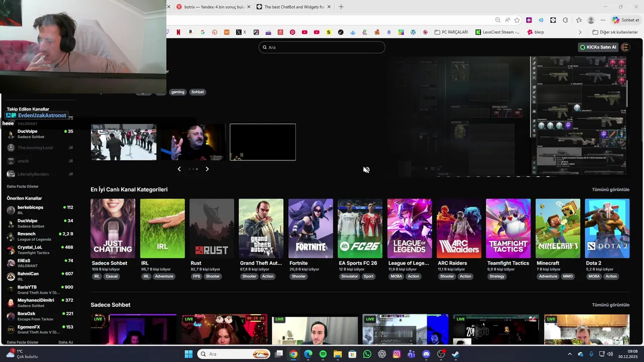Select the gaming tag on featured stream
This screenshot has width=644, height=362.
tap(178, 92)
